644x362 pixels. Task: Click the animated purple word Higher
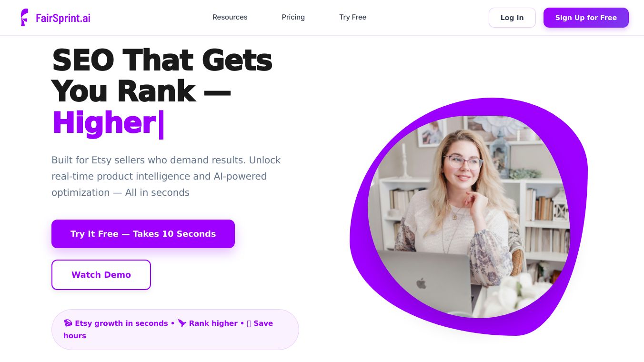coord(104,122)
